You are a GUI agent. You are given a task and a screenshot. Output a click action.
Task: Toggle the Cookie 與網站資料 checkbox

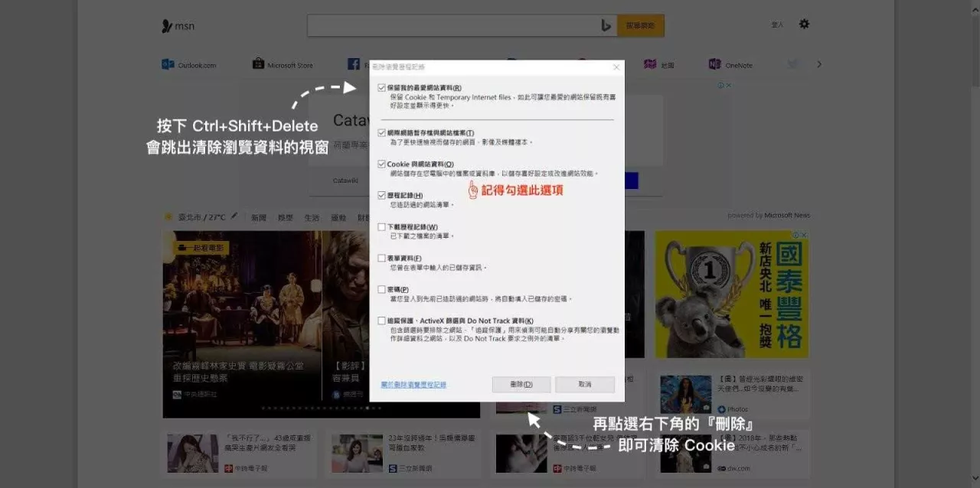point(381,164)
